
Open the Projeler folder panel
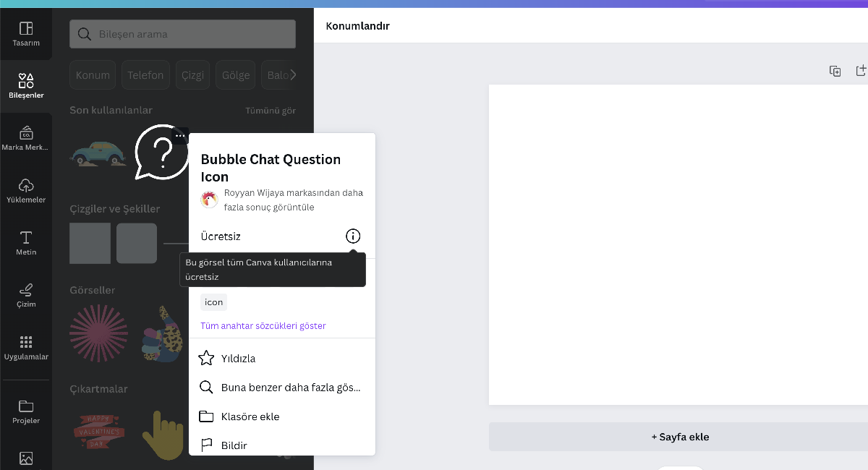click(x=26, y=411)
